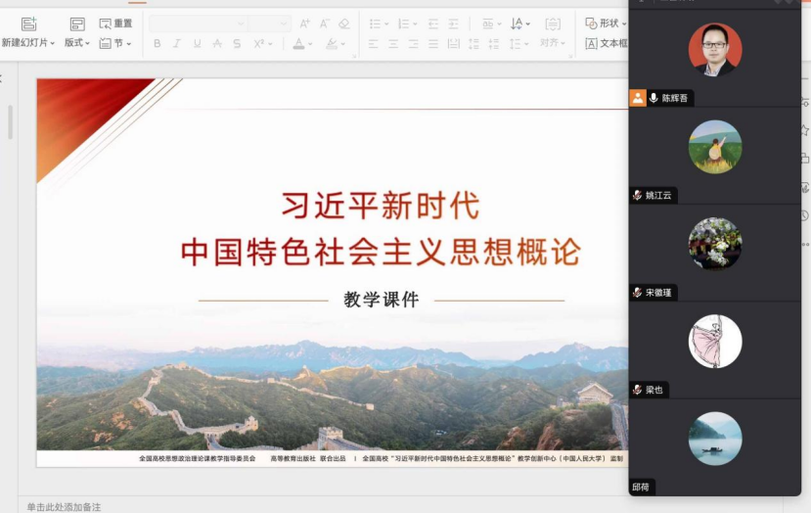Image resolution: width=812 pixels, height=513 pixels.
Task: Open the bullet list options menu
Action: tap(386, 23)
